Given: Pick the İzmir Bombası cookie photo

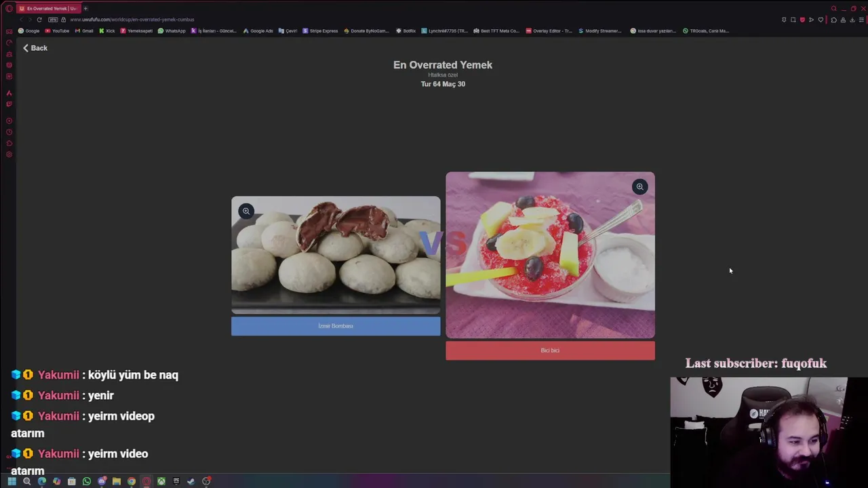Looking at the screenshot, I should click(x=336, y=256).
